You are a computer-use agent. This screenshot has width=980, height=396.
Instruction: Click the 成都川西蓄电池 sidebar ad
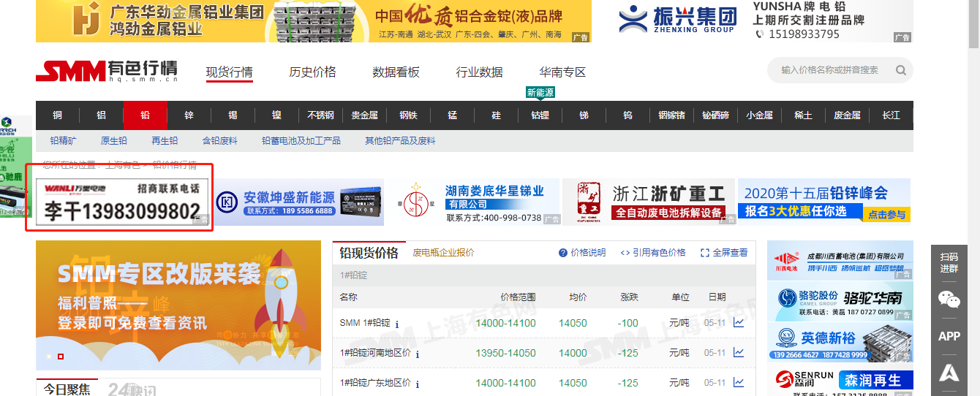point(840,260)
